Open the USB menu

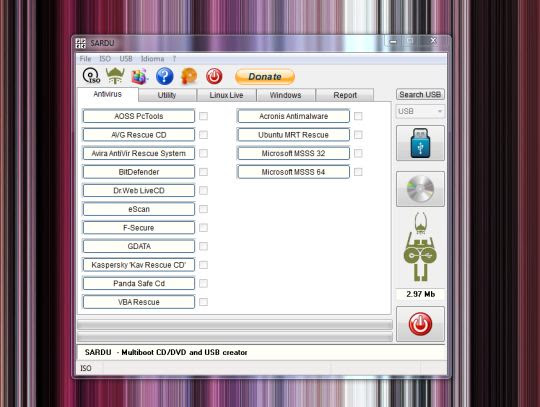126,59
